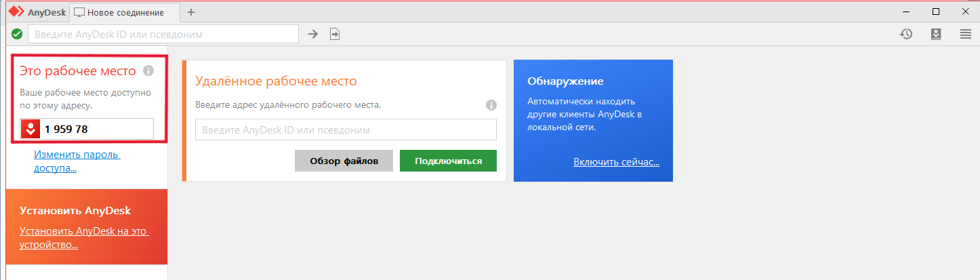The image size is (980, 280).
Task: Open the session history clock icon
Action: (906, 34)
